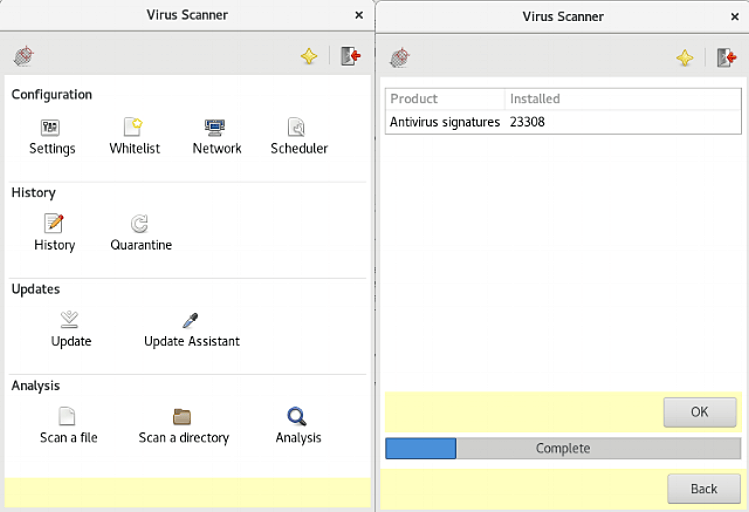Image resolution: width=749 pixels, height=512 pixels.
Task: Open the Network configuration icon
Action: (x=215, y=127)
